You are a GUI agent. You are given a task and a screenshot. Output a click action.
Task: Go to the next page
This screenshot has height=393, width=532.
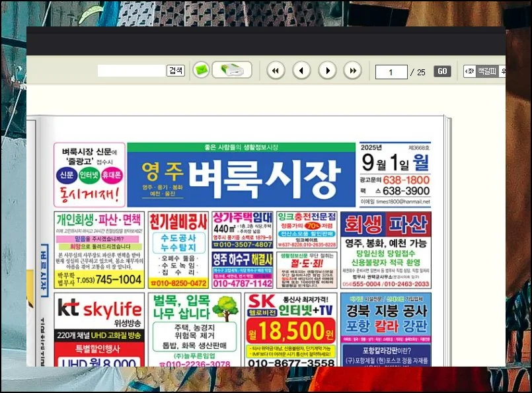click(327, 70)
